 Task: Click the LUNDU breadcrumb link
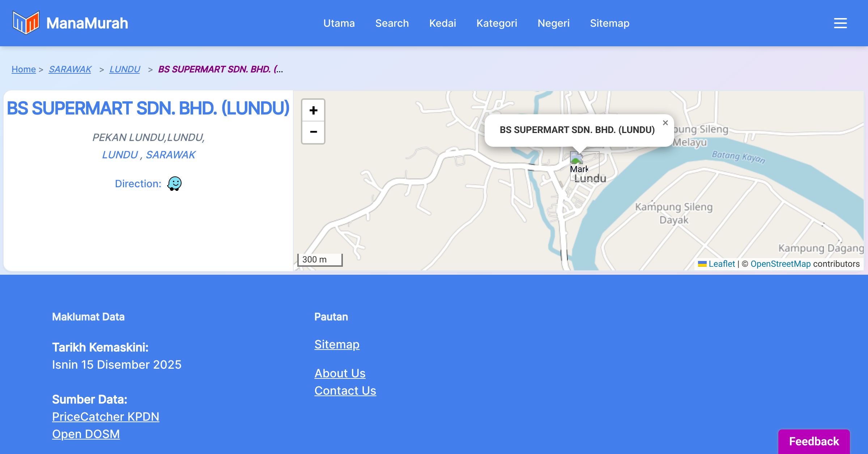pos(125,69)
